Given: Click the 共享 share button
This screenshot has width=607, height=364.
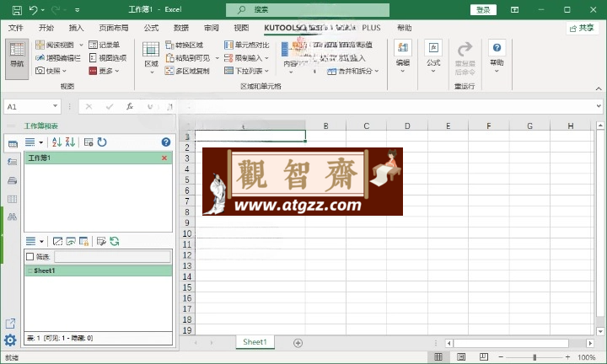Looking at the screenshot, I should 582,29.
